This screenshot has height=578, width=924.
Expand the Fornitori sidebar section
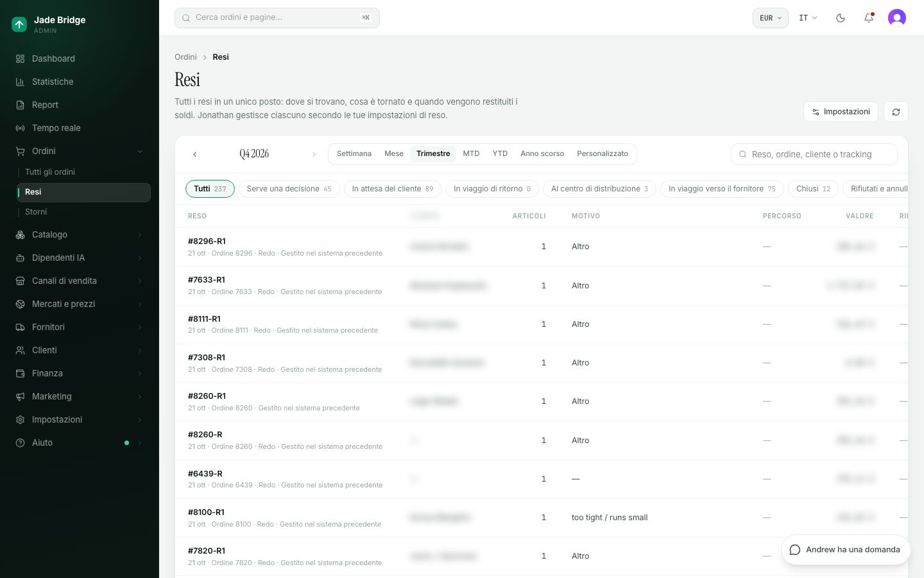pyautogui.click(x=80, y=327)
